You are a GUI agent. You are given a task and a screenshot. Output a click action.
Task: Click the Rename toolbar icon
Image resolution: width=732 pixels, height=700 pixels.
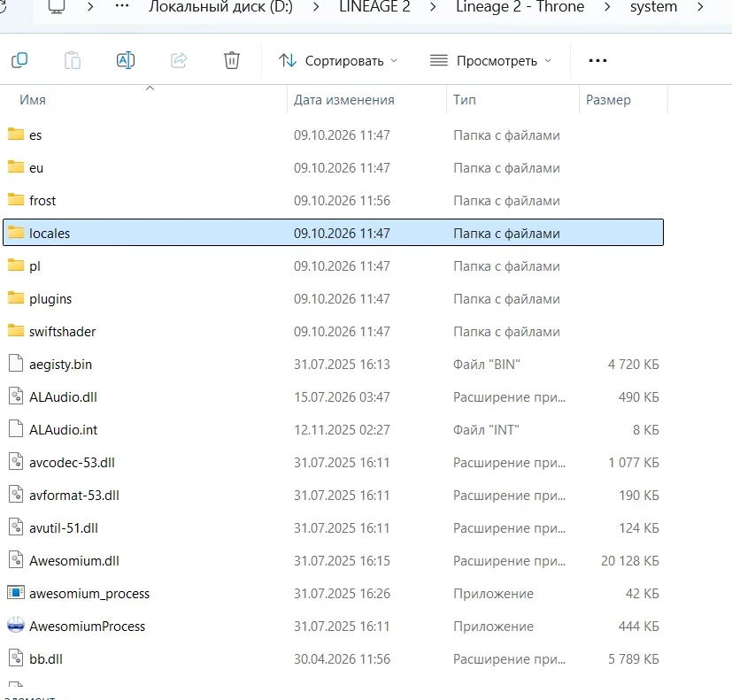tap(126, 60)
